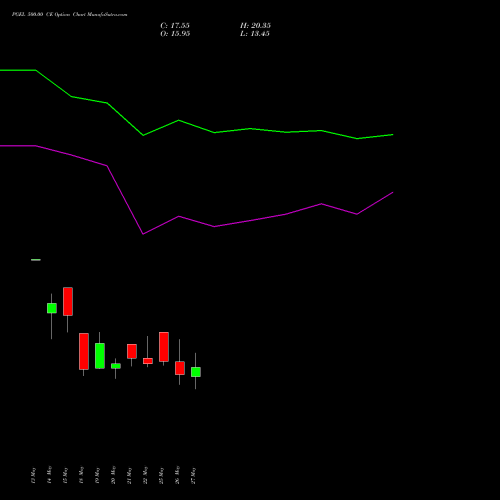This screenshot has width=500, height=500.
Task: Click the 22 May date label
Action: [145, 475]
